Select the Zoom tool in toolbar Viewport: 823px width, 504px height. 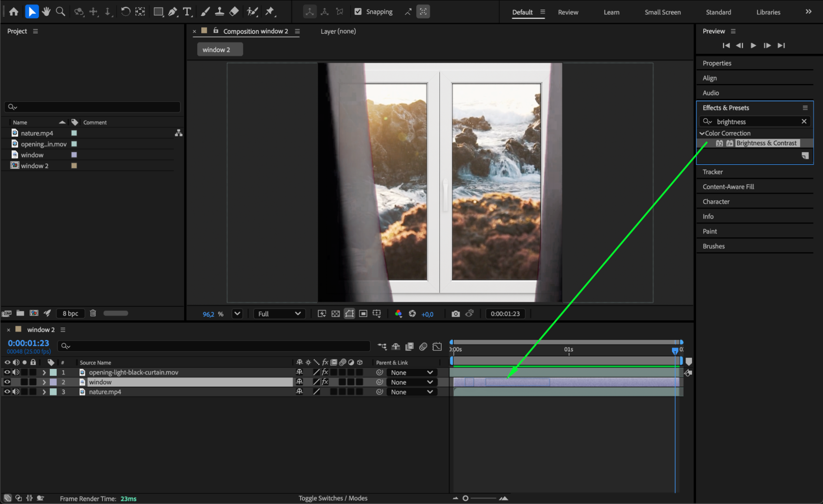point(61,12)
